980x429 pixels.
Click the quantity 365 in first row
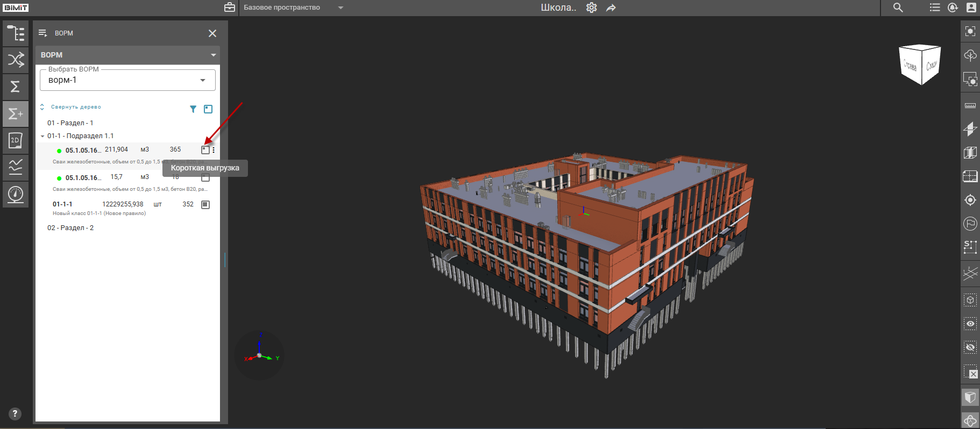[175, 149]
